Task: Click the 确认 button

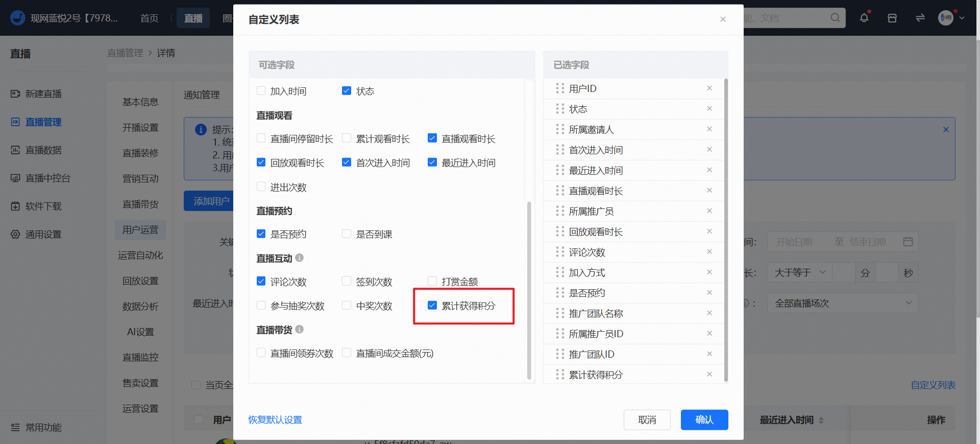Action: (x=704, y=420)
